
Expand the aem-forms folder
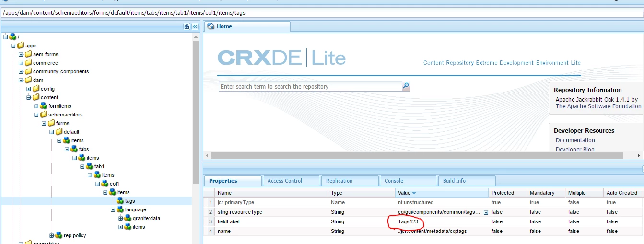point(21,54)
